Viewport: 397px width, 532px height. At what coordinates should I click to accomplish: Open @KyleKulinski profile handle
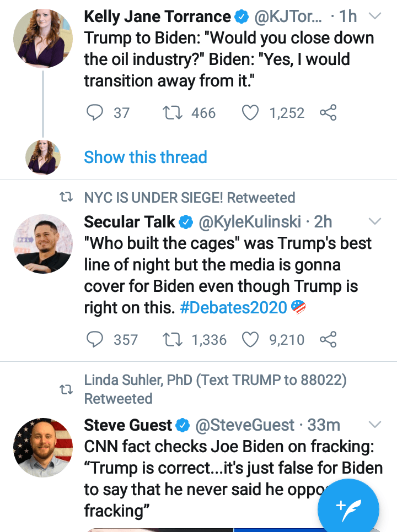coord(250,222)
